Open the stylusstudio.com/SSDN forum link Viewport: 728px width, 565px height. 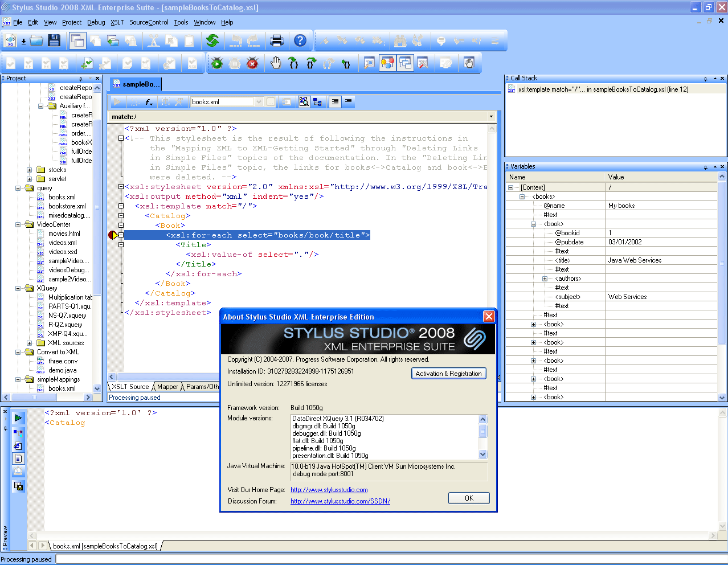click(x=340, y=501)
